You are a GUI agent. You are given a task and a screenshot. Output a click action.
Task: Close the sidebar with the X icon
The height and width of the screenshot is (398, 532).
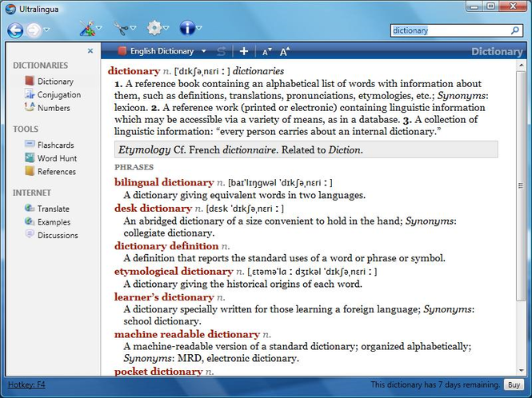point(90,51)
